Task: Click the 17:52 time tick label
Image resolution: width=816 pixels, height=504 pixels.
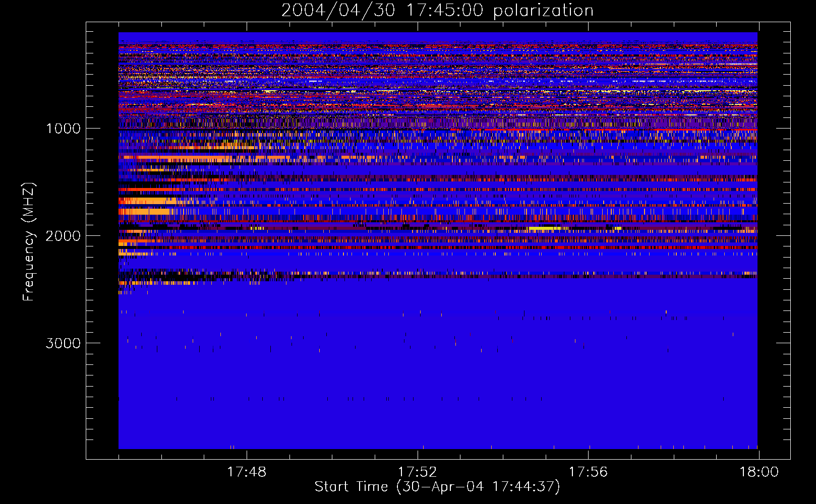Action: click(x=417, y=472)
